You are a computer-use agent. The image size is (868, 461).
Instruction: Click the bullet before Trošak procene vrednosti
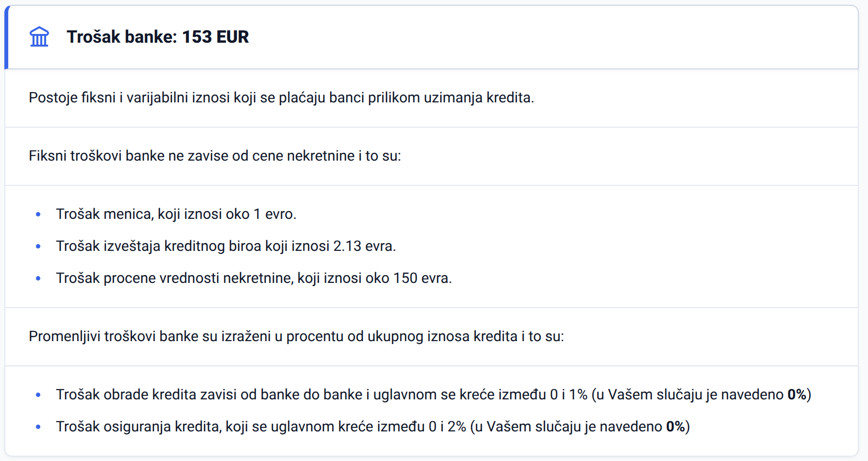coord(38,278)
